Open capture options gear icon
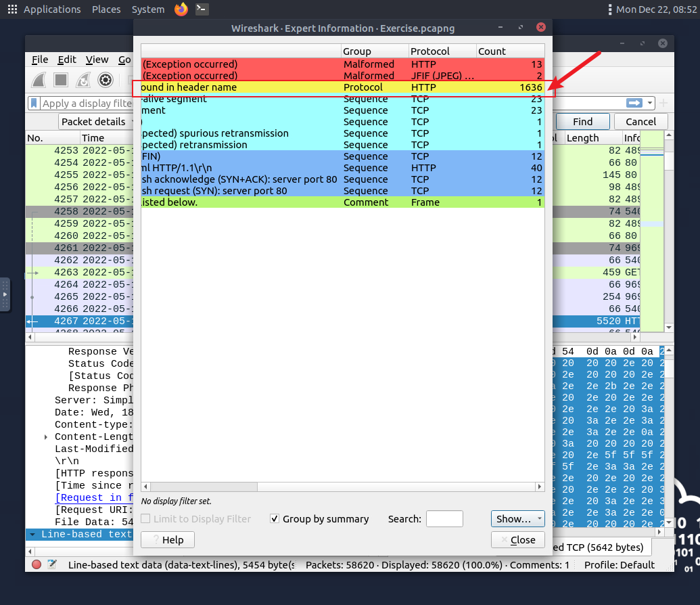This screenshot has width=700, height=605. point(106,80)
